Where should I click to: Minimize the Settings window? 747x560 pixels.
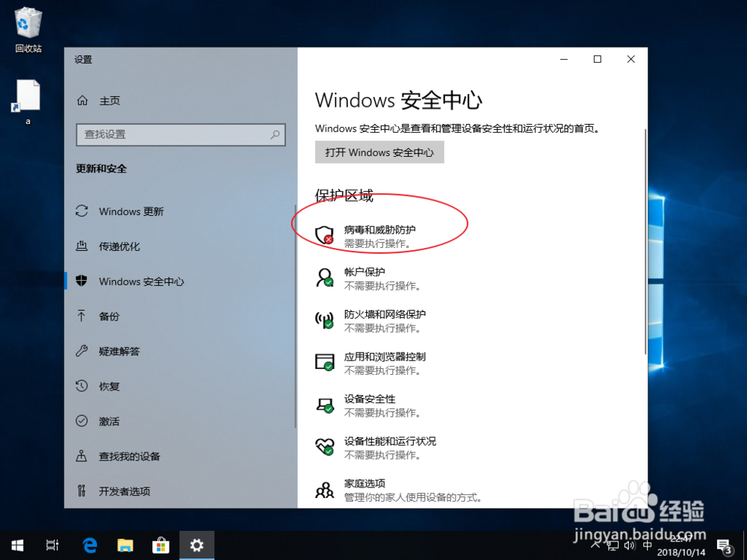coord(564,59)
